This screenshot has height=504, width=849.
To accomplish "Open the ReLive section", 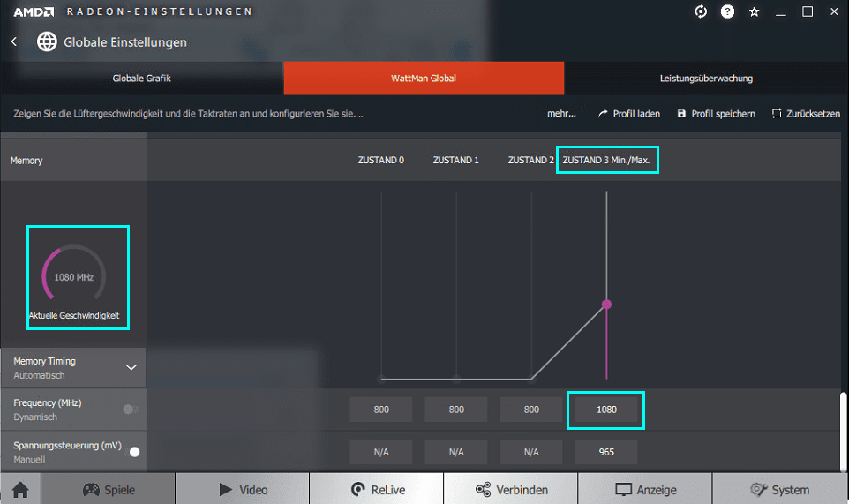I will click(x=377, y=489).
